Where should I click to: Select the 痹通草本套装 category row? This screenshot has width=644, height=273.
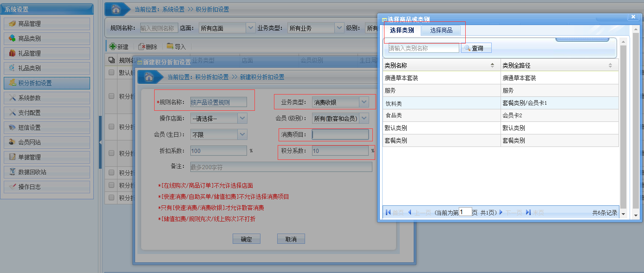coord(501,78)
